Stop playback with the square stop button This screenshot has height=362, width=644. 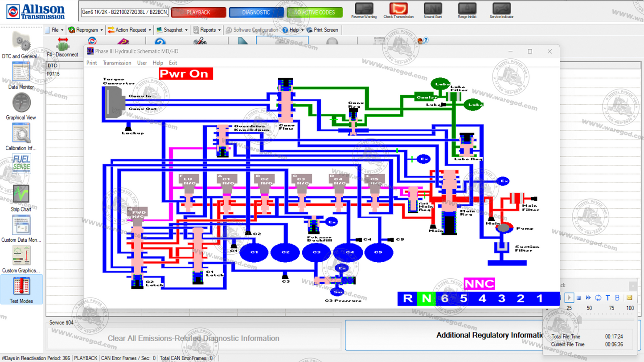click(x=578, y=297)
